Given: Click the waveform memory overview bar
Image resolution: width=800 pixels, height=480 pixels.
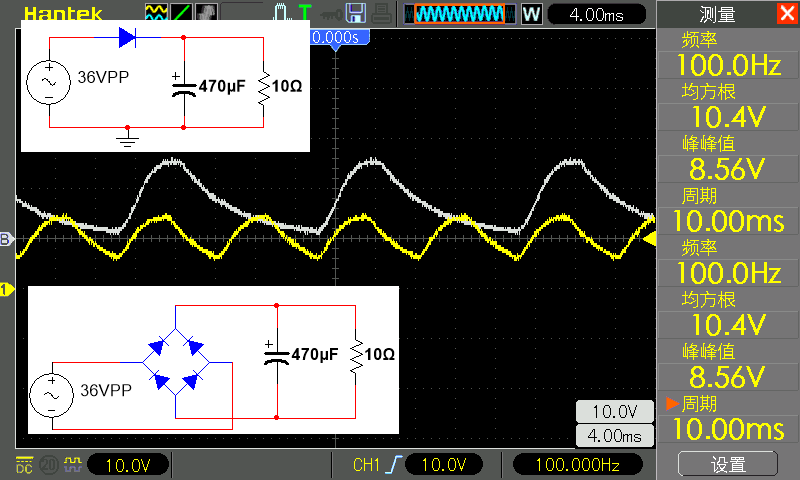Looking at the screenshot, I should pyautogui.click(x=460, y=14).
